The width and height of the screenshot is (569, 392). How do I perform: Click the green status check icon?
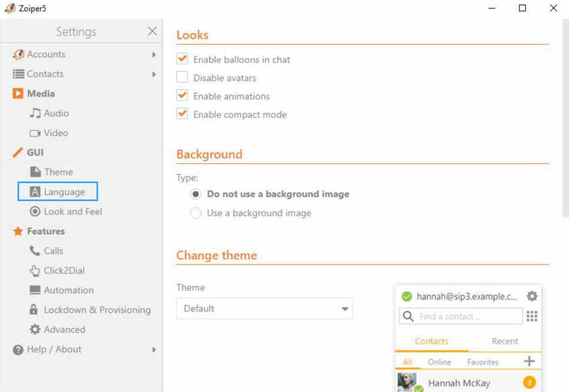pyautogui.click(x=407, y=296)
